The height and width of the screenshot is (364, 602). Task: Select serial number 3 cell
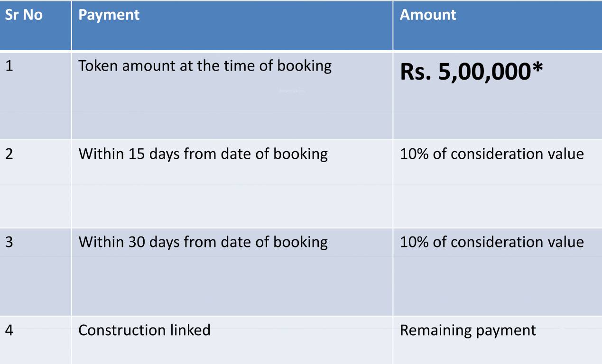9,242
